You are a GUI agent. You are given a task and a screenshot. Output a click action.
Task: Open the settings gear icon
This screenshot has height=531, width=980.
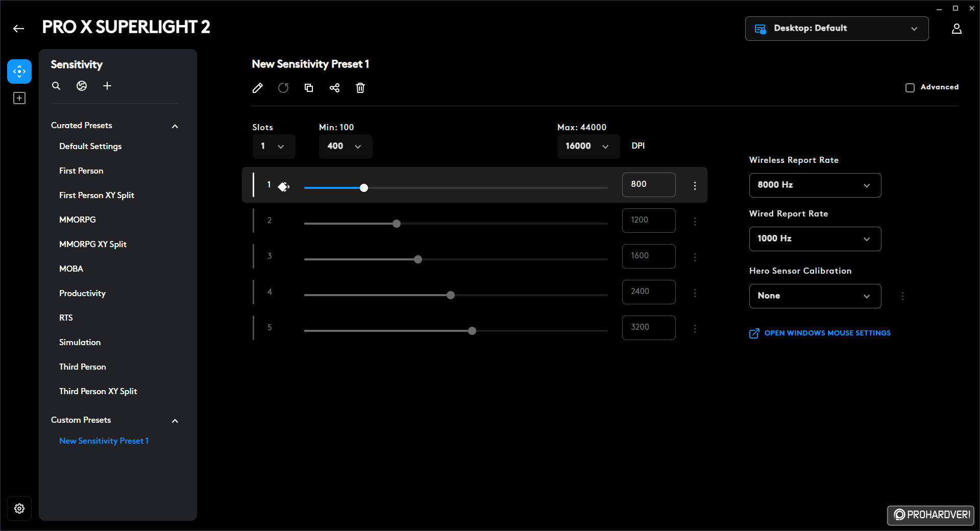[x=19, y=509]
